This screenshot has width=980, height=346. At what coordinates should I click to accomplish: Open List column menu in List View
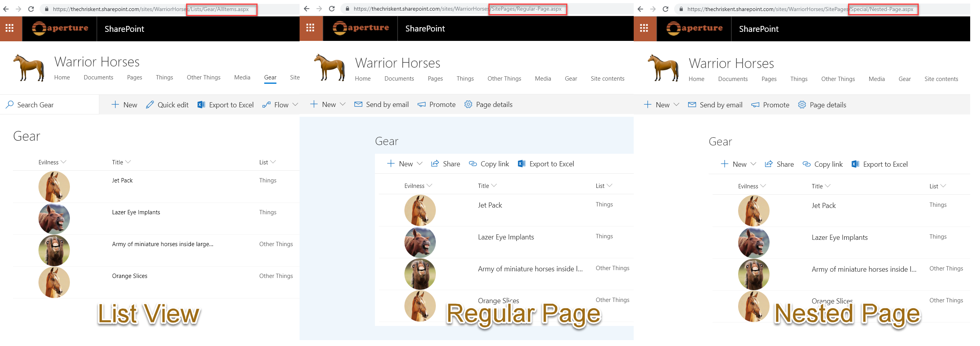point(267,162)
